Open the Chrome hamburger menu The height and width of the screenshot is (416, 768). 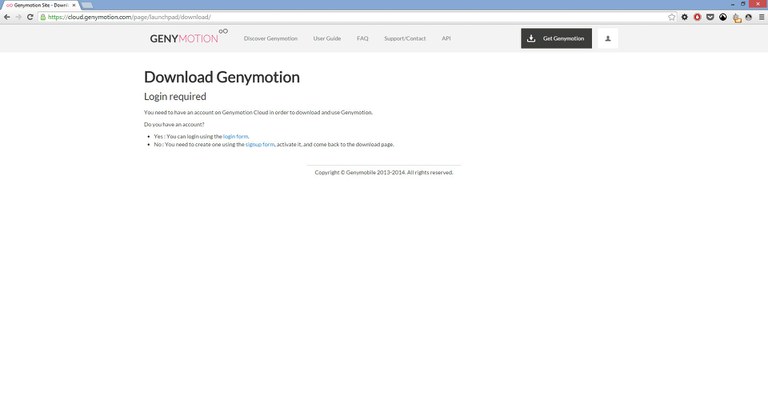[761, 17]
